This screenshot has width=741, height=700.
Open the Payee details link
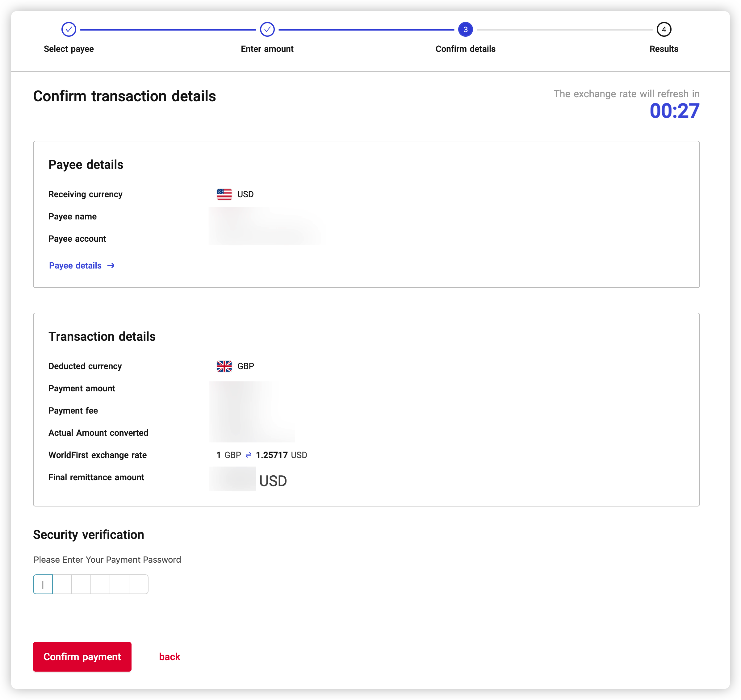click(x=75, y=266)
